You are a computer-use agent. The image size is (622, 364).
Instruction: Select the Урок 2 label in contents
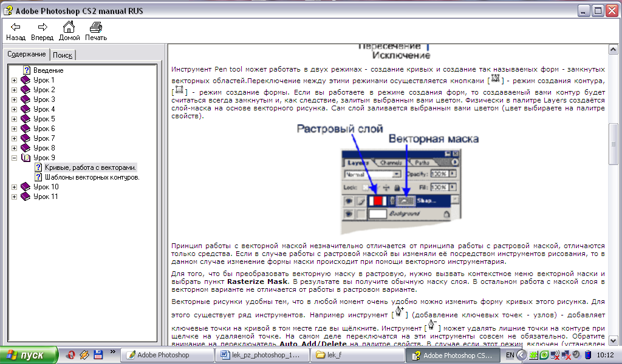(x=44, y=90)
